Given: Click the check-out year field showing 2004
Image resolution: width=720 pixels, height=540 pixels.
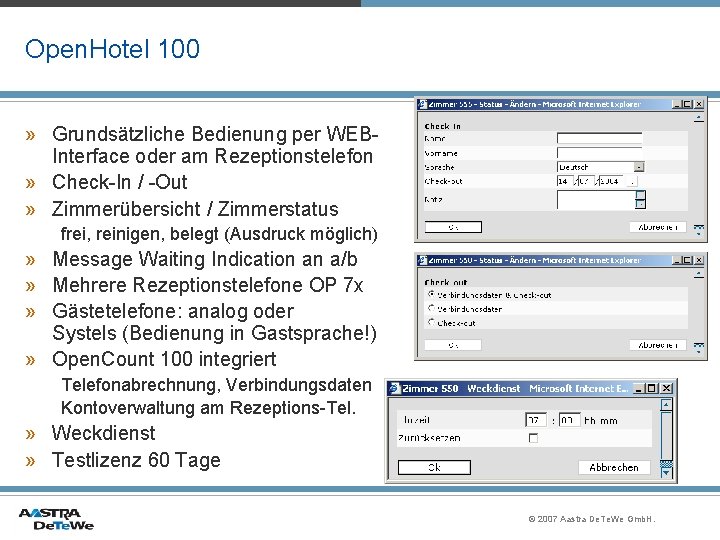Looking at the screenshot, I should point(611,181).
